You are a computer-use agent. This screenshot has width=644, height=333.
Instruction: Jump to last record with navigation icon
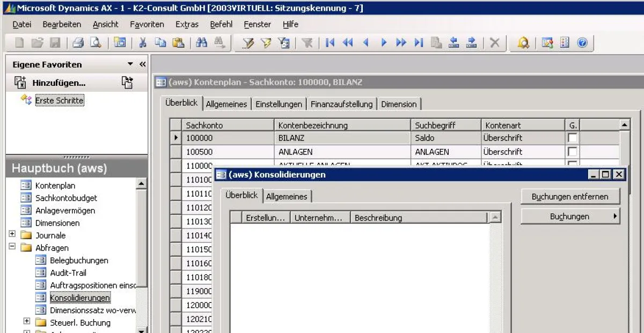[419, 43]
